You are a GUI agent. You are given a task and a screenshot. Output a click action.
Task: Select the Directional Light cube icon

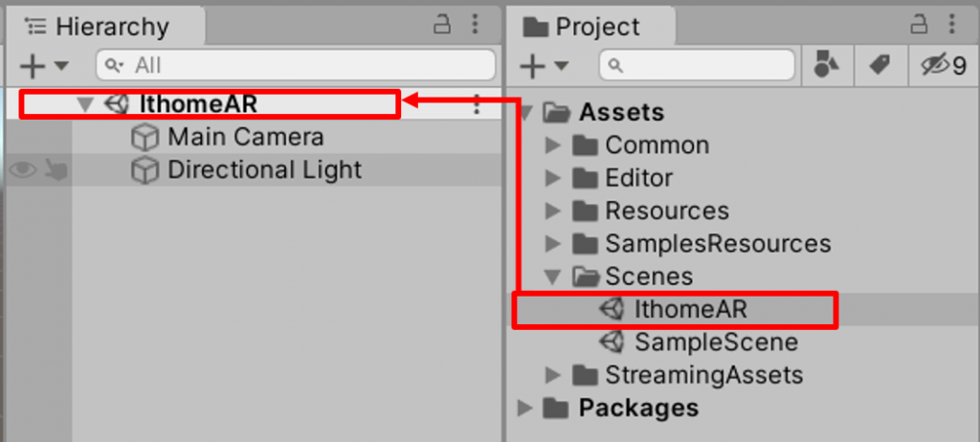coord(144,170)
